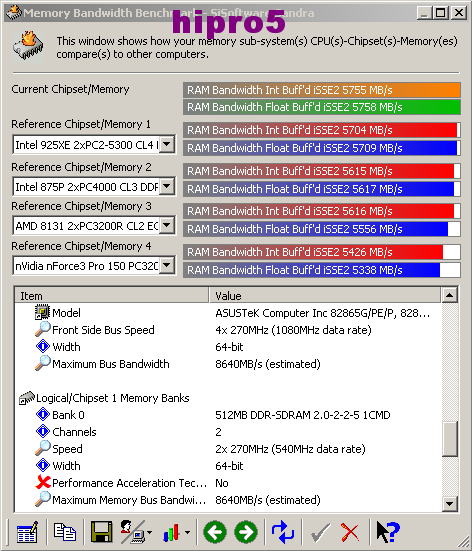The width and height of the screenshot is (472, 551).
Task: Click the Value column header
Action: pyautogui.click(x=325, y=296)
